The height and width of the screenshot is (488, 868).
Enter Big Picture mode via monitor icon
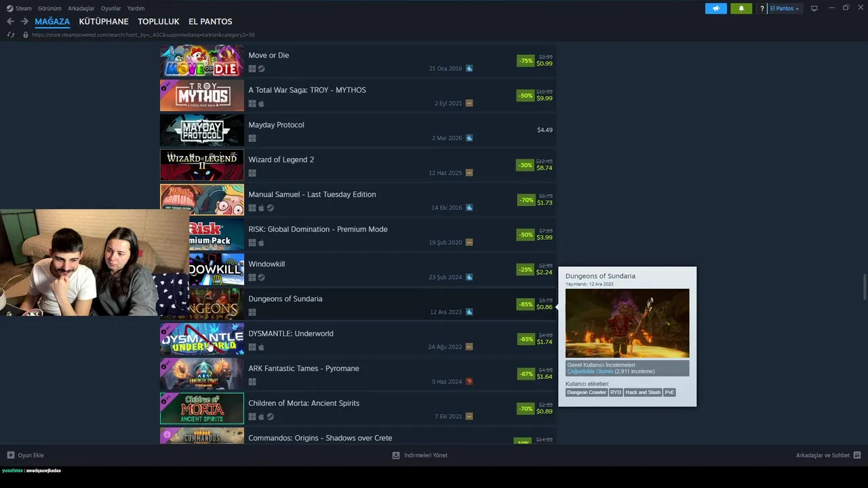(x=814, y=9)
